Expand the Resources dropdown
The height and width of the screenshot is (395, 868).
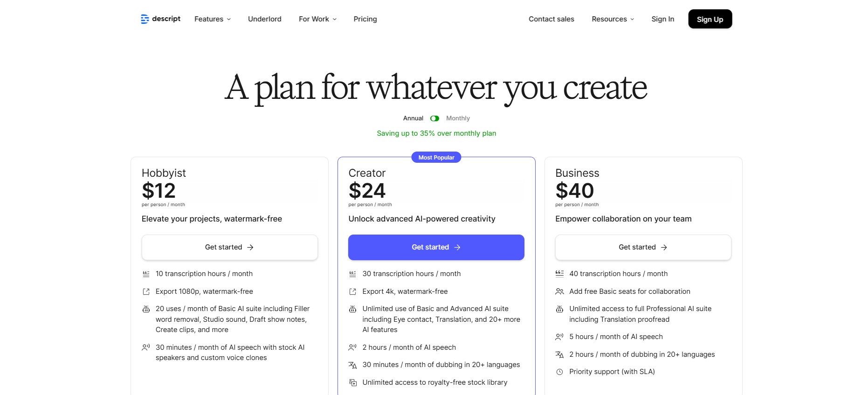pyautogui.click(x=613, y=19)
